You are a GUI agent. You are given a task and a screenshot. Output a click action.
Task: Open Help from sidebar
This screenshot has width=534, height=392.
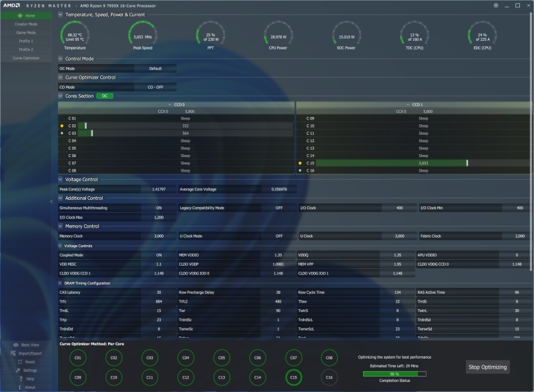click(26, 379)
